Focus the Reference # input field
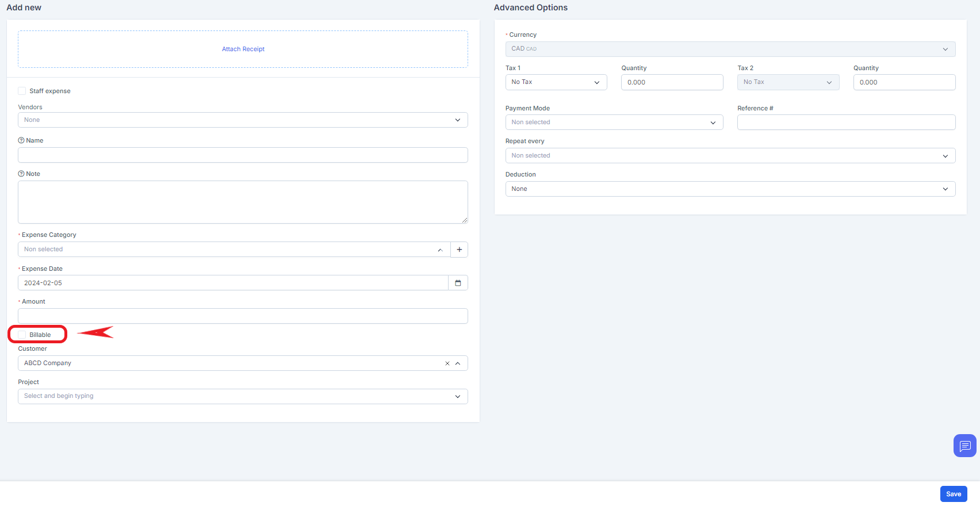Image resolution: width=980 pixels, height=506 pixels. pyautogui.click(x=847, y=122)
